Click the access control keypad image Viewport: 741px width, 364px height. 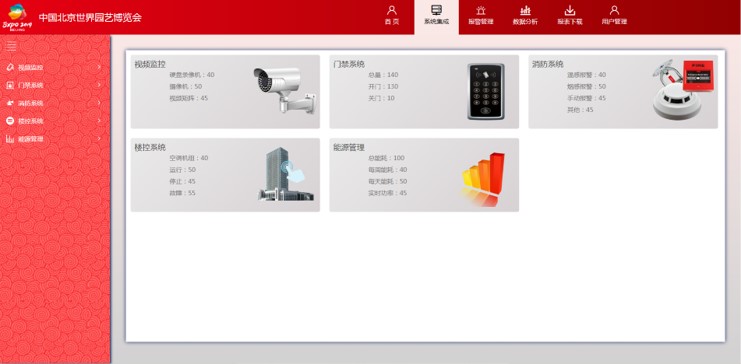pyautogui.click(x=486, y=92)
